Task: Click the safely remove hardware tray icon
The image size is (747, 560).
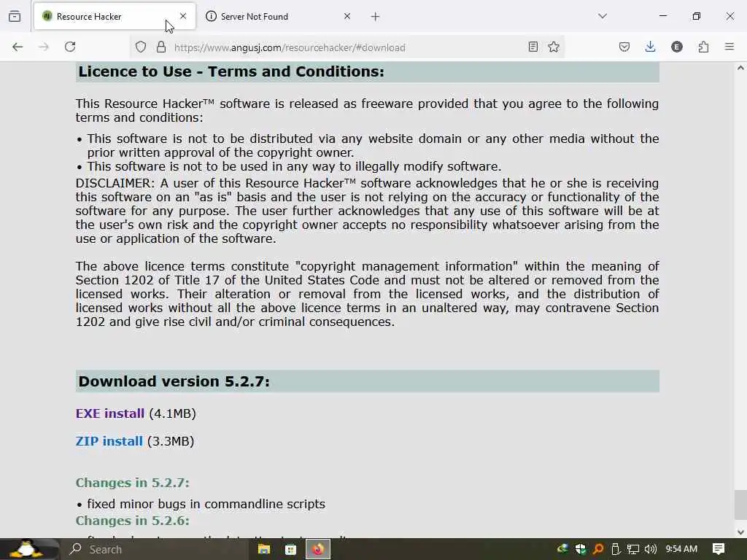Action: [x=616, y=549]
